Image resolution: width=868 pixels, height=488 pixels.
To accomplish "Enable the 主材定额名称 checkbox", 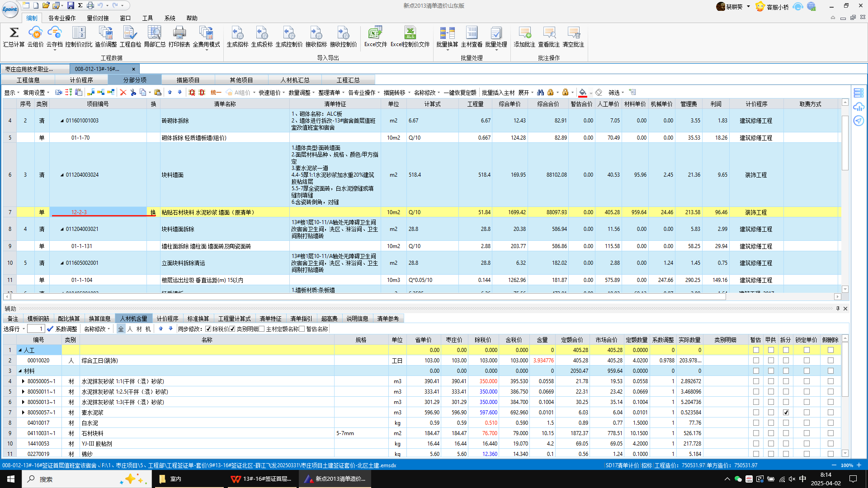I will [x=262, y=329].
